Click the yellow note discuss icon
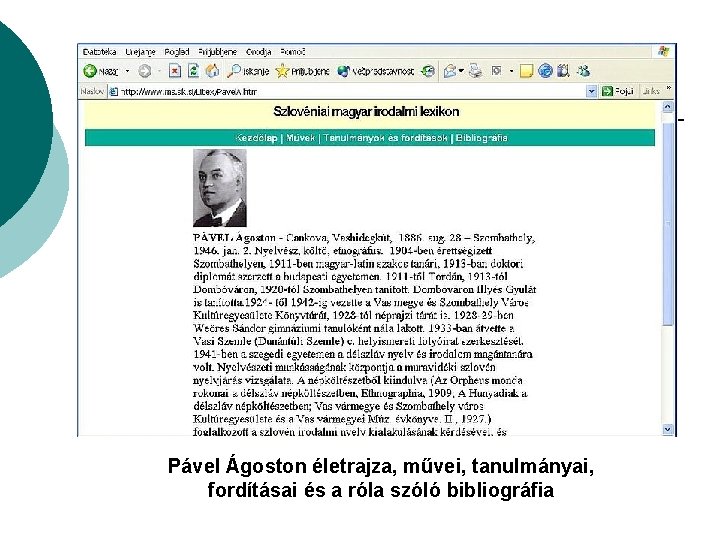The image size is (720, 540). pyautogui.click(x=526, y=71)
